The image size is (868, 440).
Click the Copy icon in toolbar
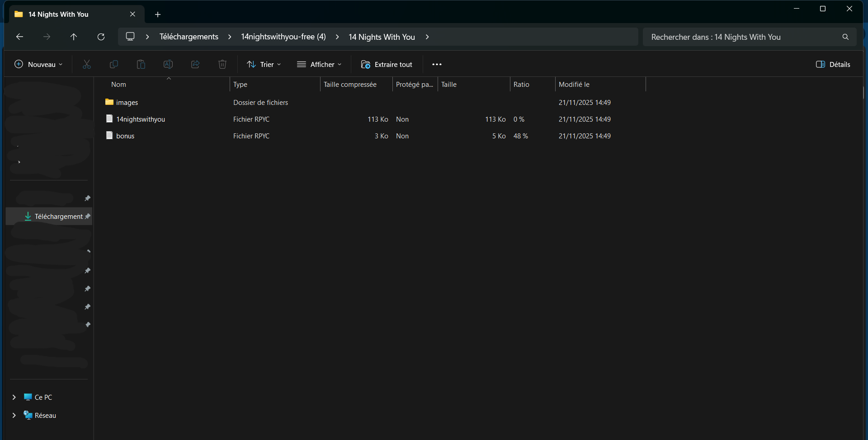click(x=114, y=64)
